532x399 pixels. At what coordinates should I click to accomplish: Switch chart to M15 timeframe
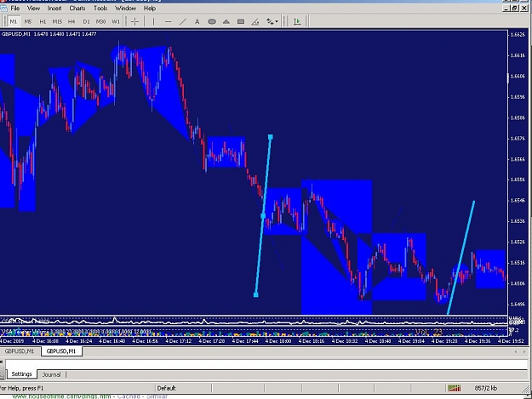pos(57,22)
